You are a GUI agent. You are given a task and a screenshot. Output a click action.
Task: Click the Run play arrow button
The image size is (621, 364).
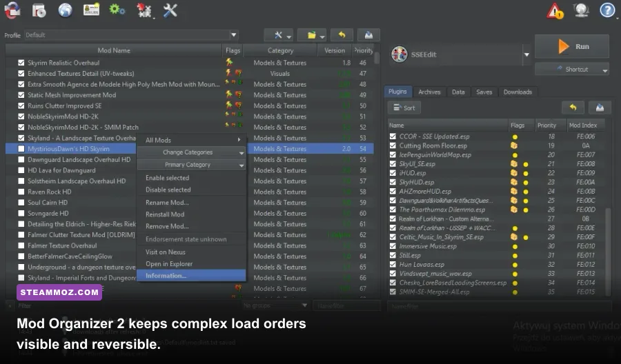click(572, 46)
